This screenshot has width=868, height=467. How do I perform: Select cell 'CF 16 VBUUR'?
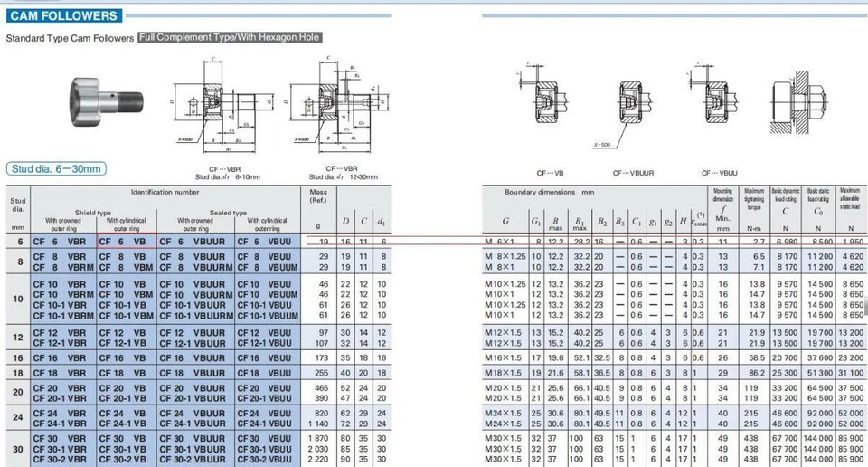[193, 358]
